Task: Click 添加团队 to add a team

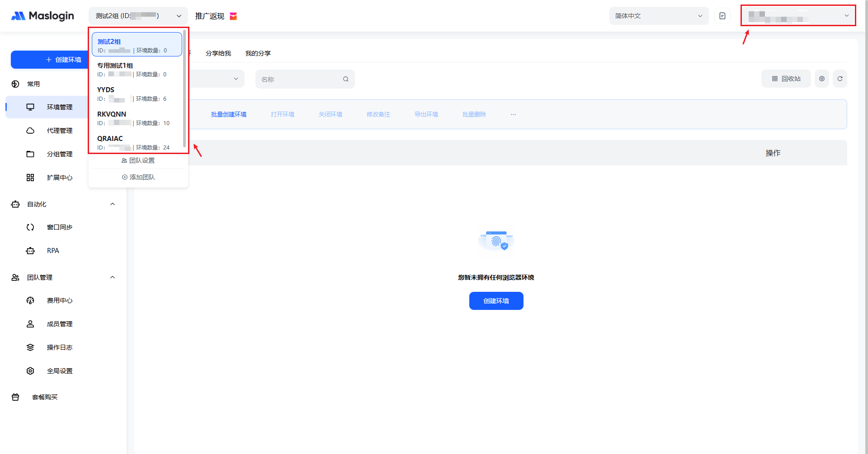Action: (x=138, y=177)
